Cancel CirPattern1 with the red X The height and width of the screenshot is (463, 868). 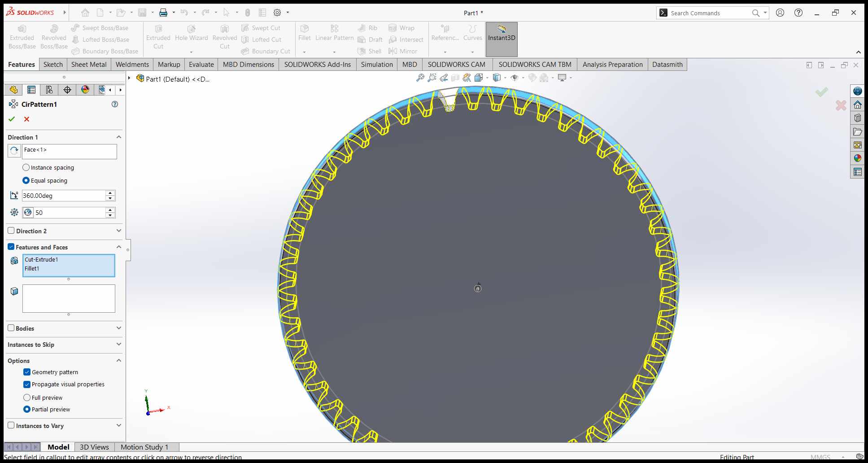point(27,119)
